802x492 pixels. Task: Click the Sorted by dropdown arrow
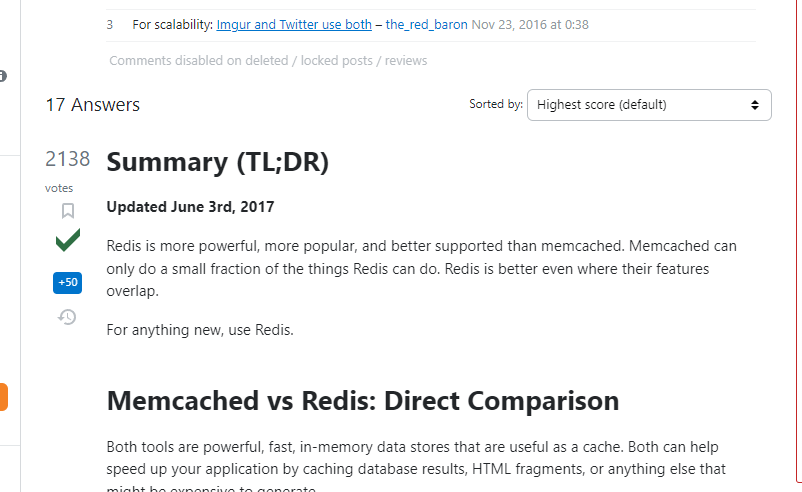tap(755, 105)
